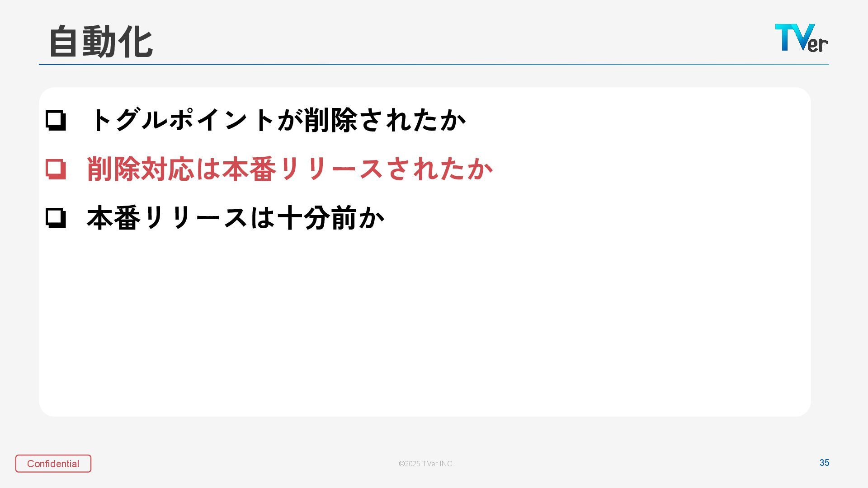Click the ©2025 TVer INC. copyright text
This screenshot has width=868, height=488.
pos(426,464)
